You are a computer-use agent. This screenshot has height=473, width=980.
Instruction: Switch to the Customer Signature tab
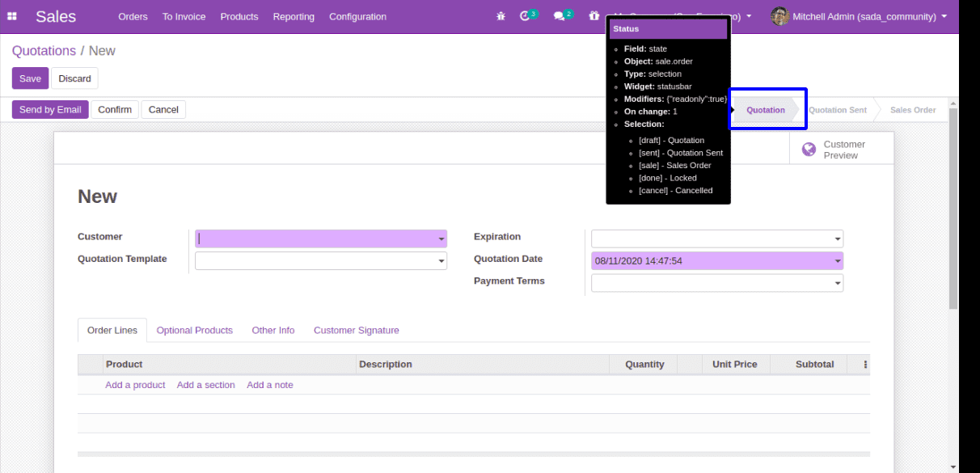click(x=357, y=330)
